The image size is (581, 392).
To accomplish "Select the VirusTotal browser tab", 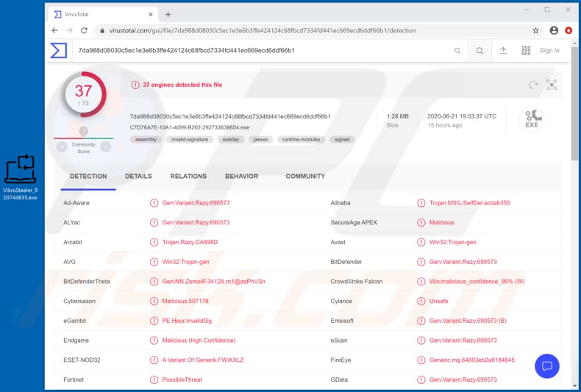I will coord(102,14).
